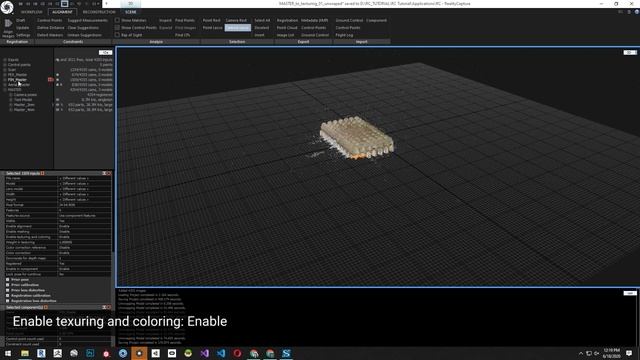
Task: Expand the Prior lens distortion section
Action: (8, 290)
